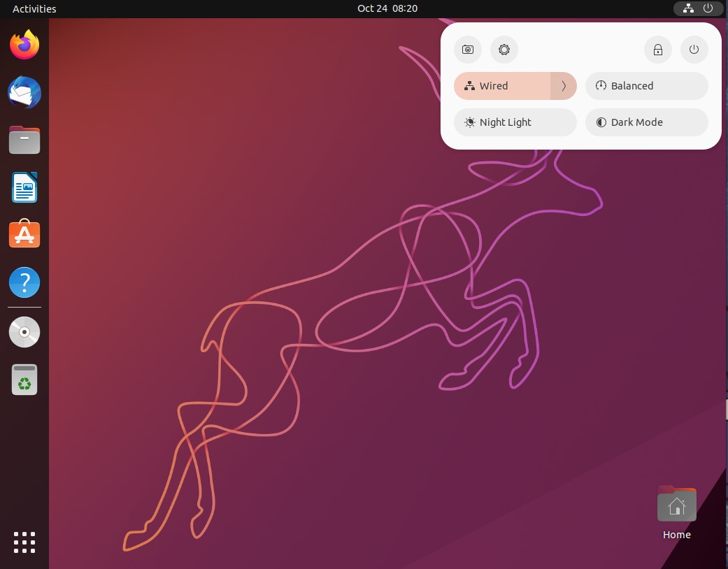Enable Night Light mode
Viewport: 728px width, 569px height.
pyautogui.click(x=515, y=122)
